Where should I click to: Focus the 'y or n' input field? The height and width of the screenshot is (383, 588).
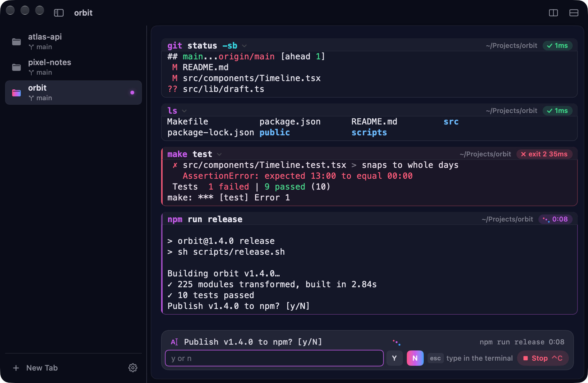[274, 358]
